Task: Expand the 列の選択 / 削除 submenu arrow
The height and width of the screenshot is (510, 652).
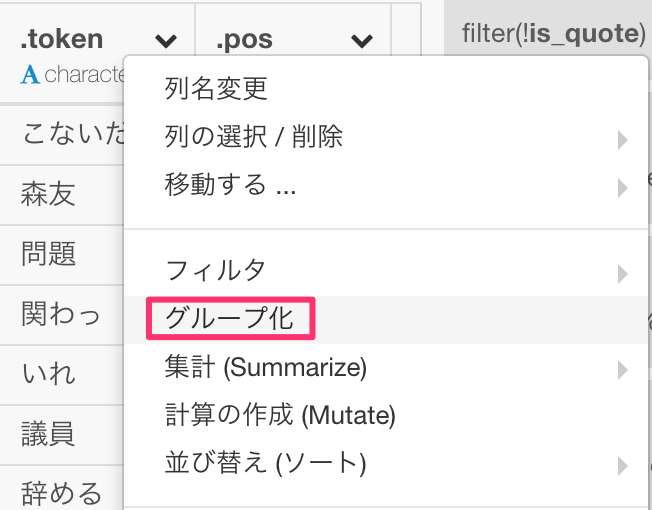Action: point(622,140)
